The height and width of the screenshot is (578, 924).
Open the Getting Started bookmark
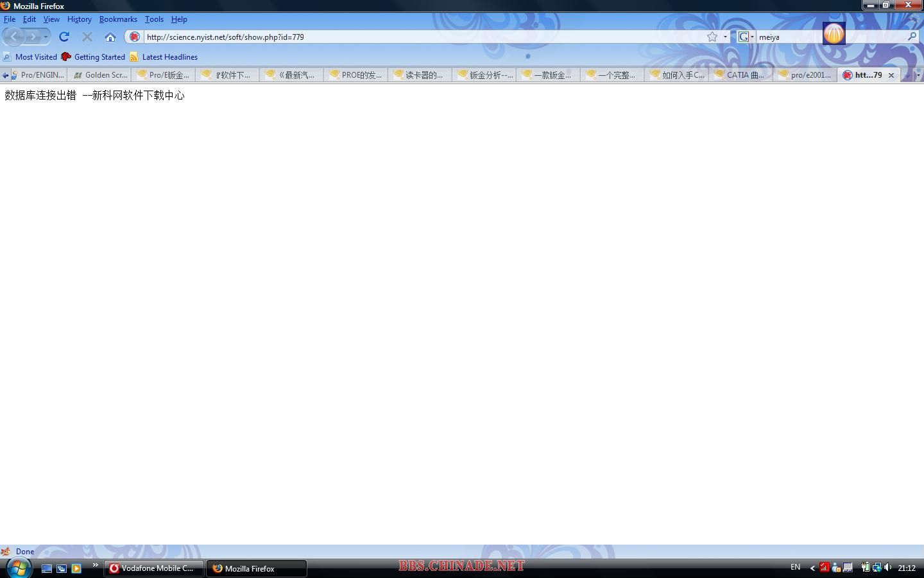[x=93, y=57]
